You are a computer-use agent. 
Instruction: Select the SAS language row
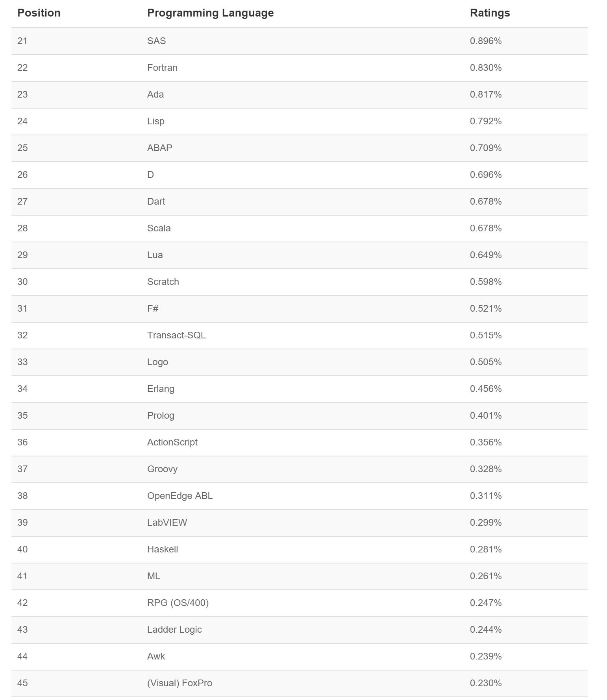point(299,41)
